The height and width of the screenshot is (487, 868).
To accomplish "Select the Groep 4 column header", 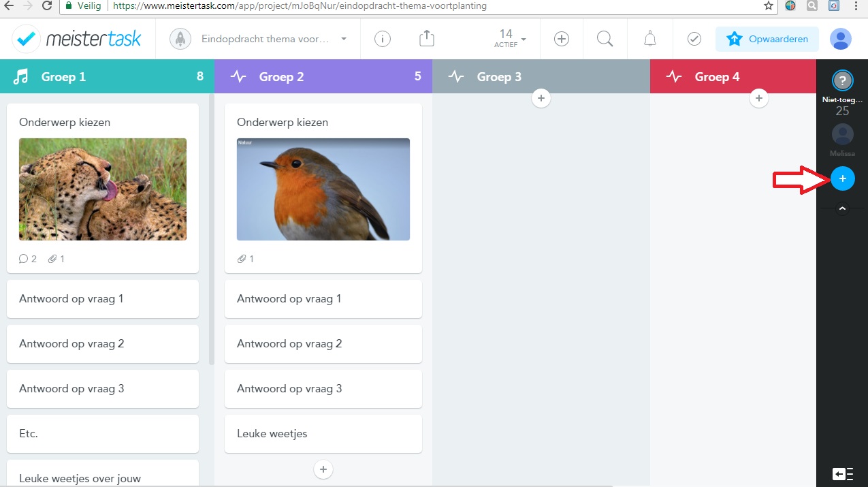I will (x=733, y=76).
